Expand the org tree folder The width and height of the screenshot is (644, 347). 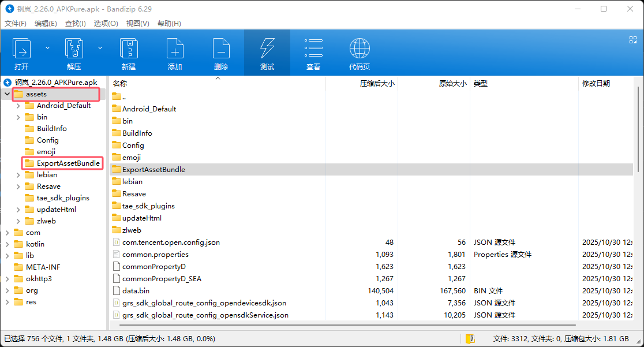[x=7, y=290]
